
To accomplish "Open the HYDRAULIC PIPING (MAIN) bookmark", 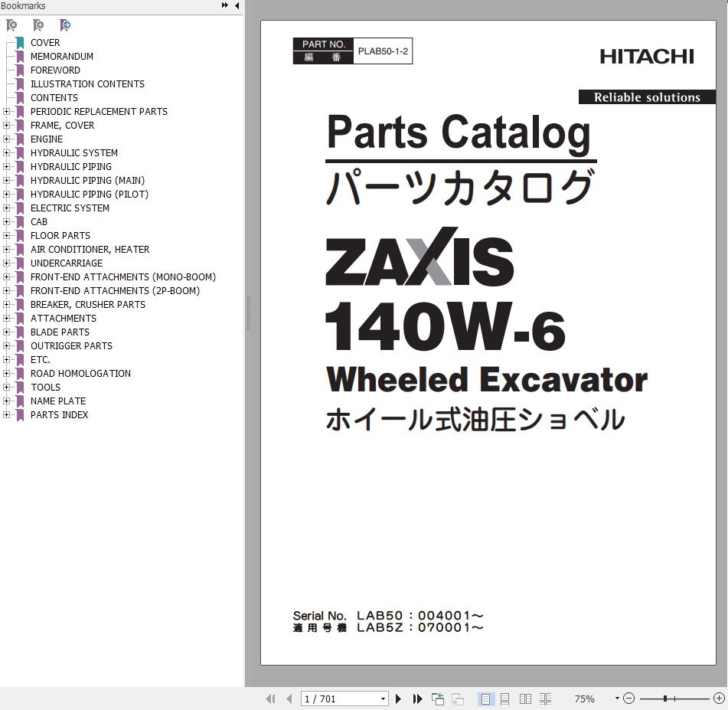I will click(x=87, y=180).
